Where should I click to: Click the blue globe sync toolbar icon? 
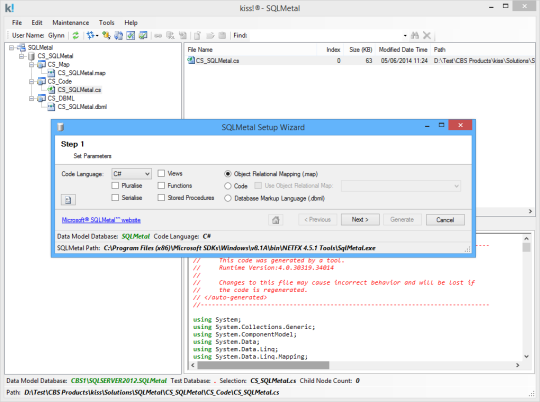click(118, 35)
